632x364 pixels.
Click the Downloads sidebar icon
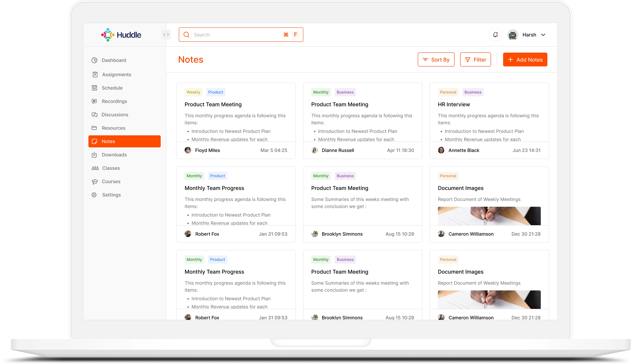pos(94,155)
